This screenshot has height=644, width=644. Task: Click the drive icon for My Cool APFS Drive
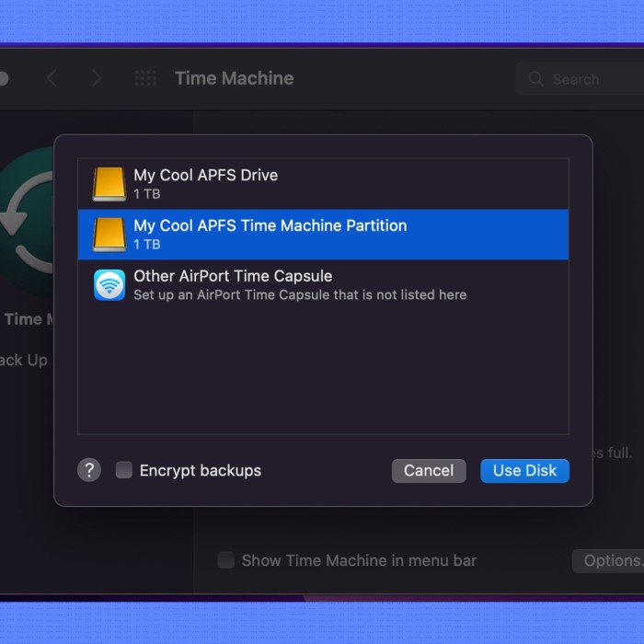(x=109, y=184)
